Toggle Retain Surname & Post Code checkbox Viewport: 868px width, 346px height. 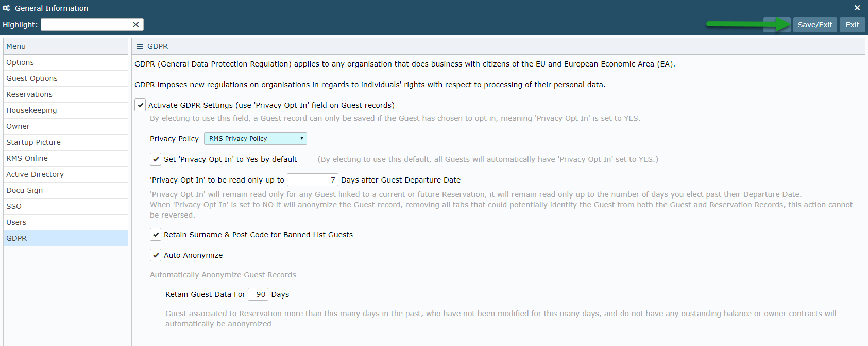[x=156, y=235]
